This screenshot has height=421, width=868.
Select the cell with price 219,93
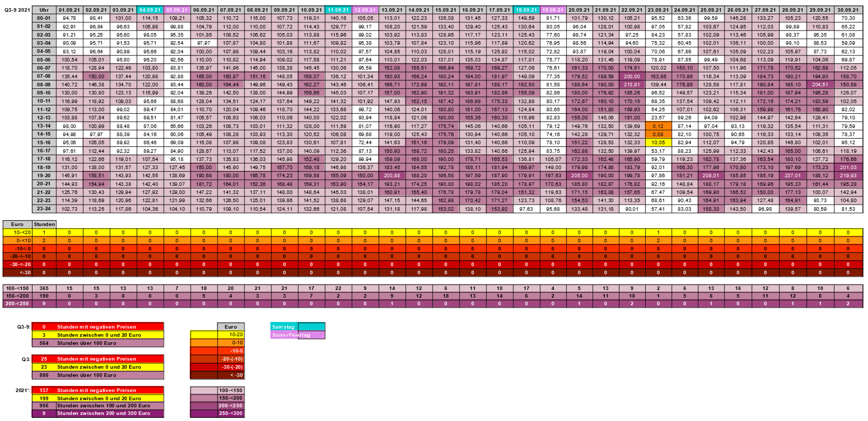pos(848,176)
